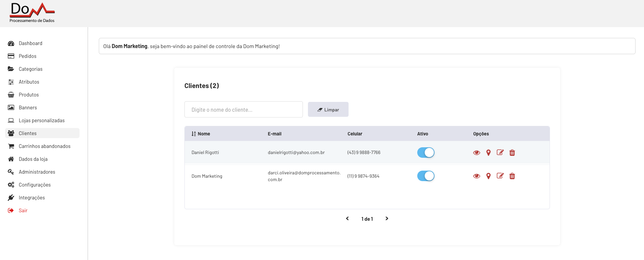Click trash icon for Dom Marketing
The width and height of the screenshot is (644, 260).
click(x=512, y=176)
